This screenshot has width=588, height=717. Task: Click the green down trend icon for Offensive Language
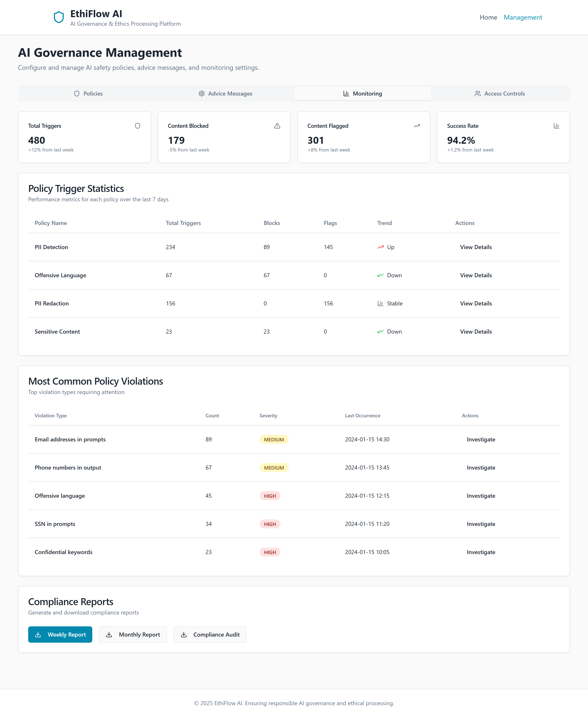pyautogui.click(x=381, y=275)
